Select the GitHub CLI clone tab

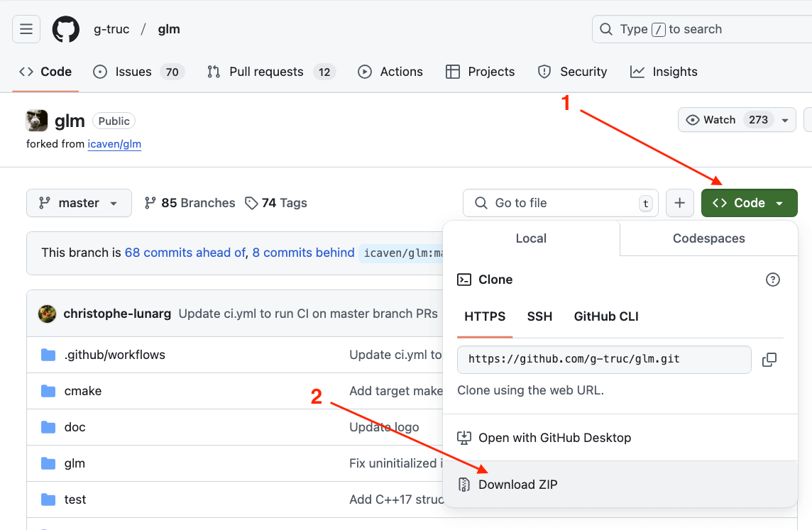pyautogui.click(x=606, y=316)
